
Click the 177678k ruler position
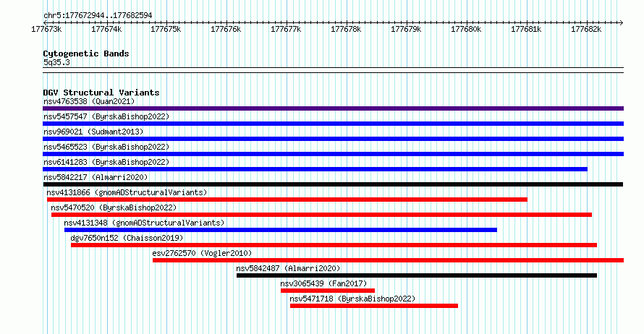click(x=346, y=30)
